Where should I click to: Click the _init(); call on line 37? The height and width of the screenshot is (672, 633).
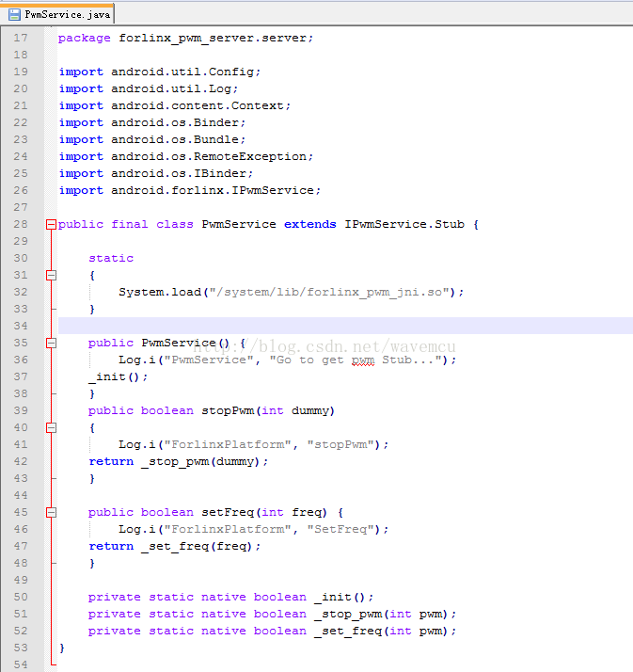(x=118, y=376)
